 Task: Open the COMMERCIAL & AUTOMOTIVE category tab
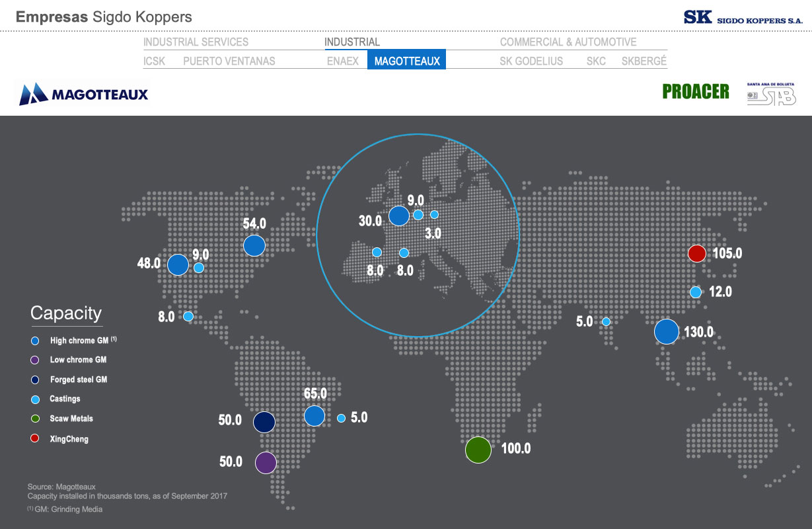coord(568,42)
